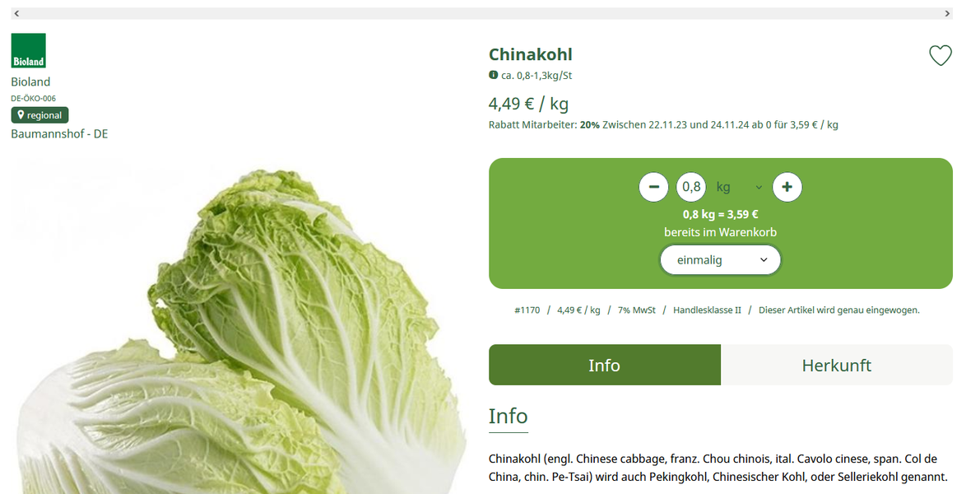
Task: Click the minus button to reduce quantity
Action: (x=654, y=187)
